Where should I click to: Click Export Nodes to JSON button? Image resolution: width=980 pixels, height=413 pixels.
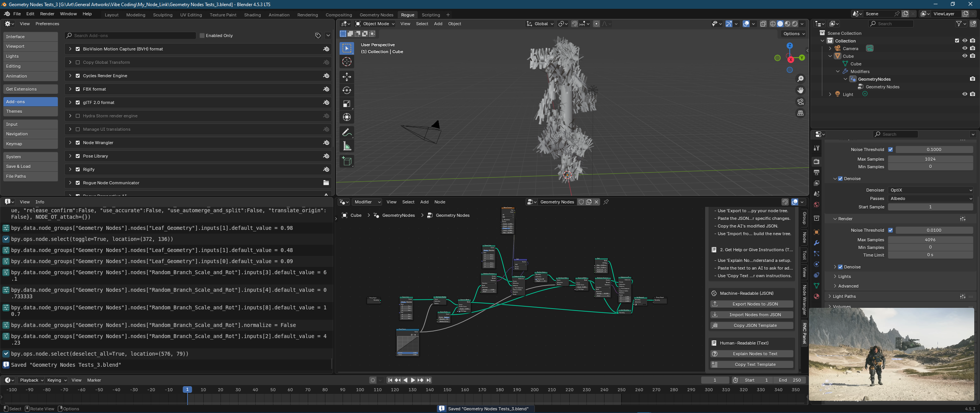pyautogui.click(x=755, y=304)
